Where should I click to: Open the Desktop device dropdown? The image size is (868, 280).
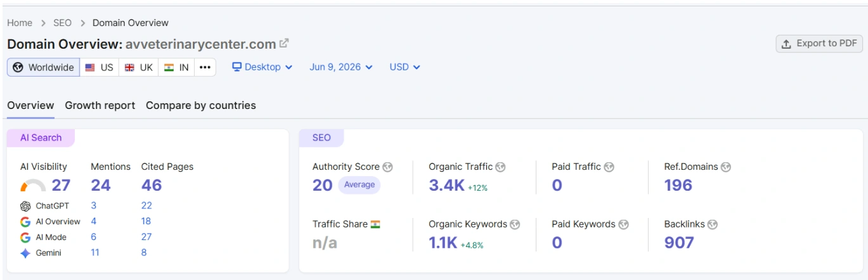[x=262, y=67]
